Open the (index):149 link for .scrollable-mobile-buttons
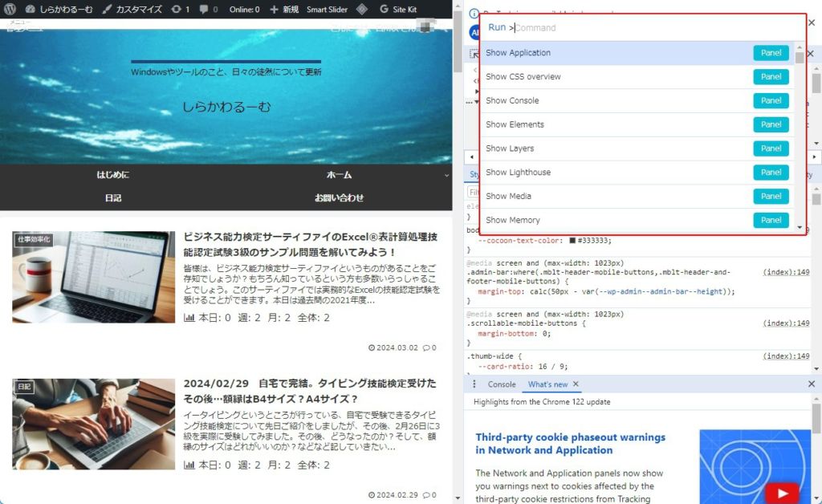This screenshot has width=822, height=504. point(786,323)
